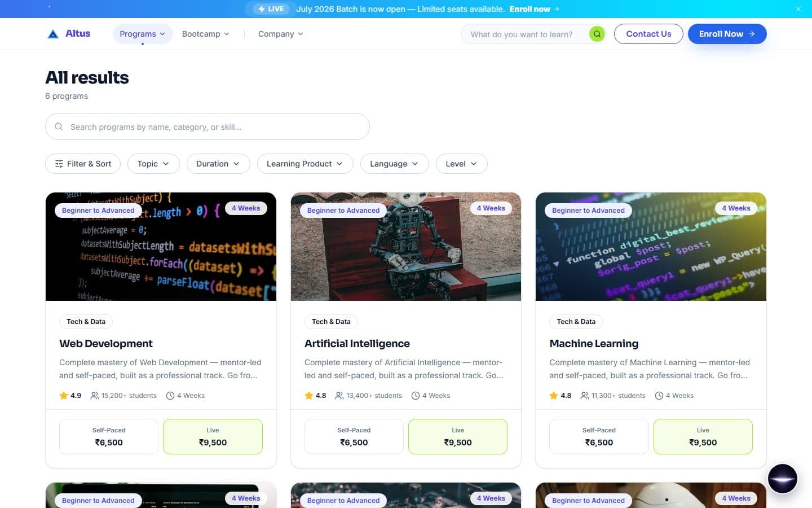Click the green search icon button

[x=597, y=34]
